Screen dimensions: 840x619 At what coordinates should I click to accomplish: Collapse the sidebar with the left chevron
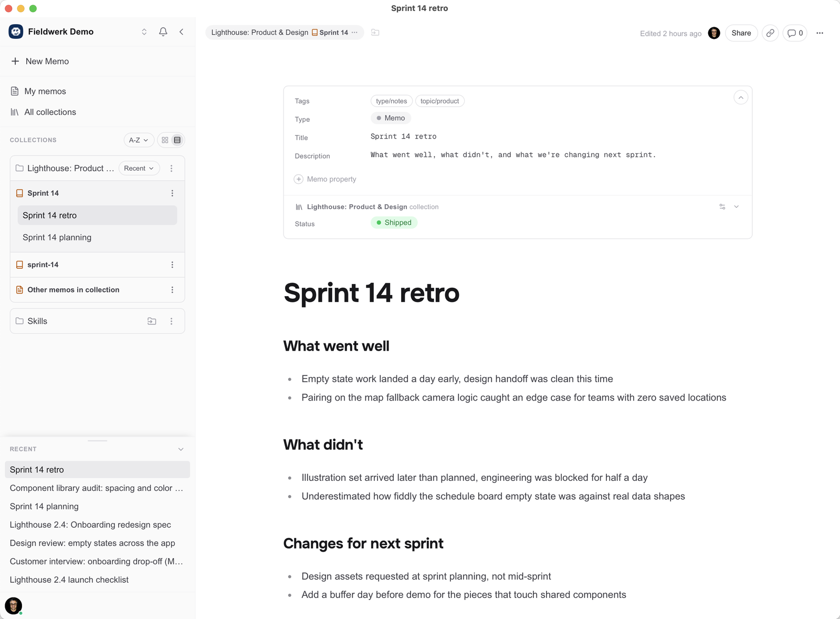(x=182, y=32)
